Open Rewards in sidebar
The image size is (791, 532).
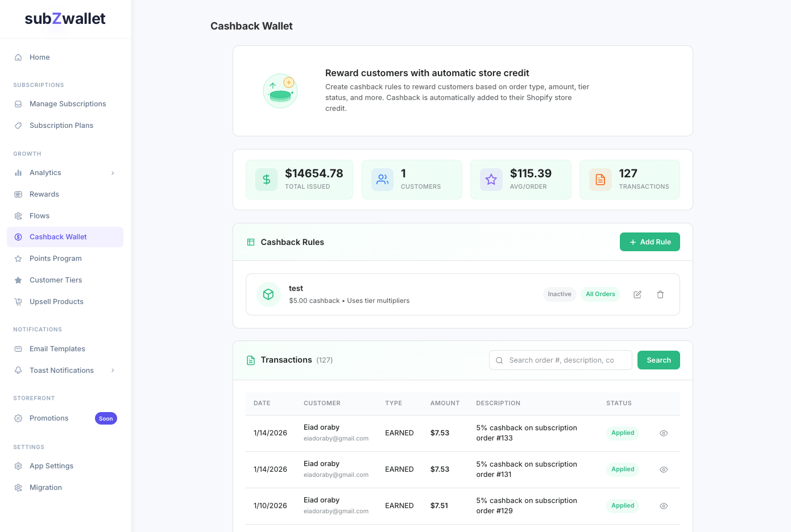65,194
